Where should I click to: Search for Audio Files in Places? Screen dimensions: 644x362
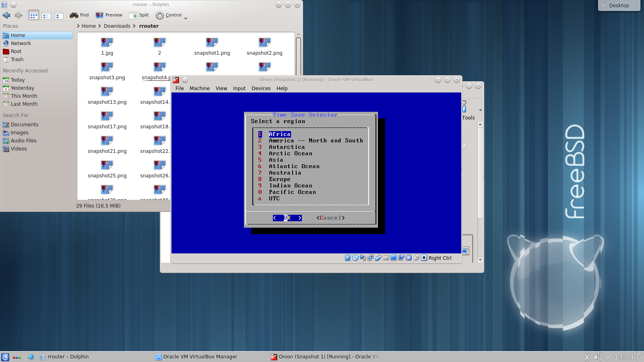[37, 141]
